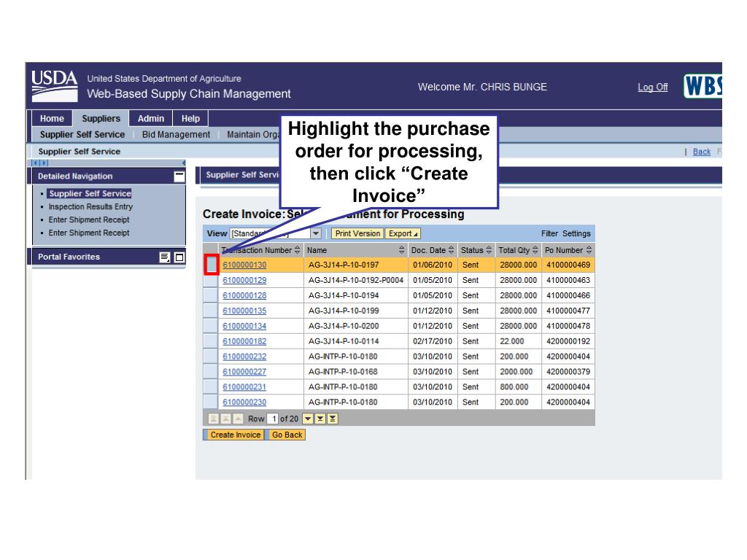This screenshot has height=560, width=747.
Task: Open table Settings link
Action: (576, 233)
